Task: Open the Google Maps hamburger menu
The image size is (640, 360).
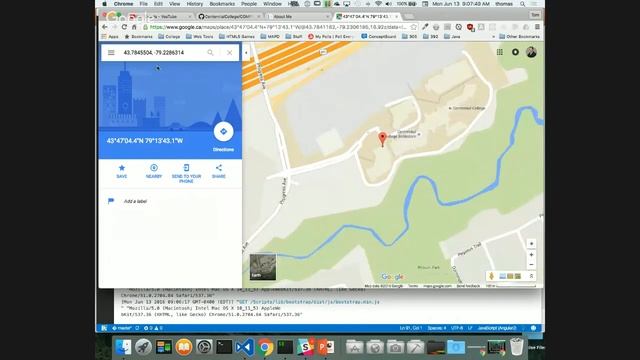Action: click(111, 53)
